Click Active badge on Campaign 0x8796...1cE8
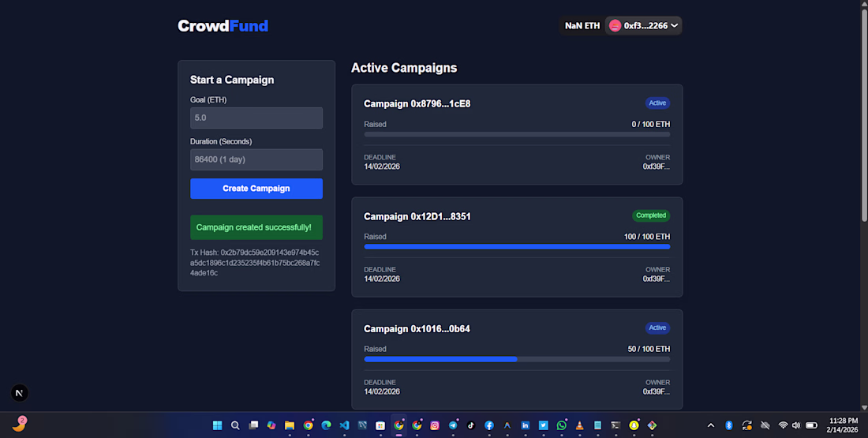The height and width of the screenshot is (438, 868). [x=657, y=103]
